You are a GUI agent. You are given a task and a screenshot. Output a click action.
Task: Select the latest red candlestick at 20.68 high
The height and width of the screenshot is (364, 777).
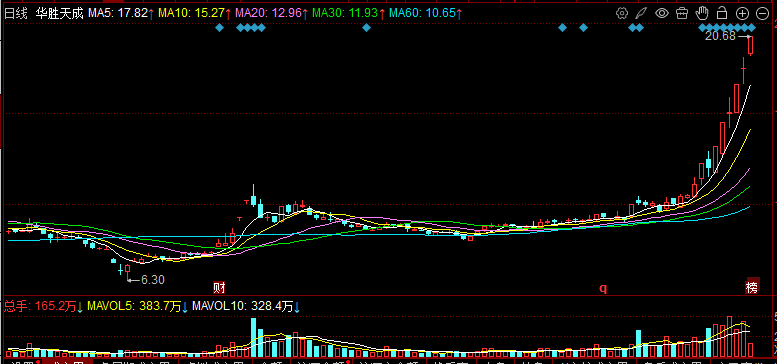[751, 46]
